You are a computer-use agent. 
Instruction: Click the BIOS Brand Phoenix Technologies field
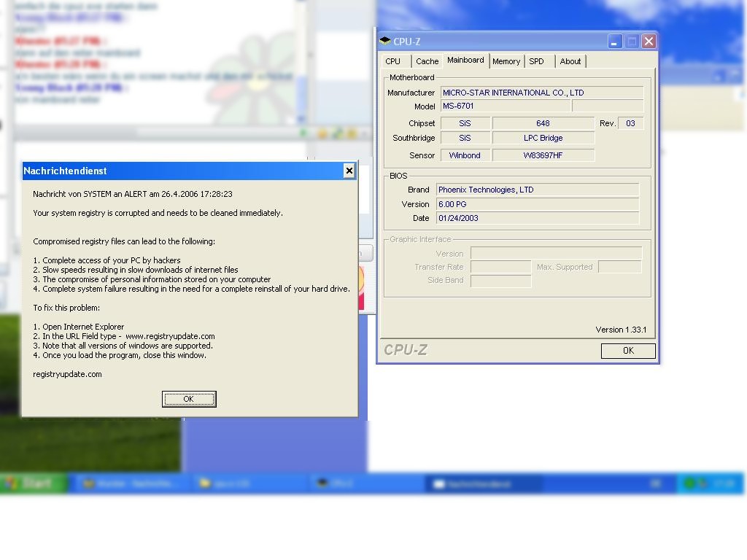538,190
